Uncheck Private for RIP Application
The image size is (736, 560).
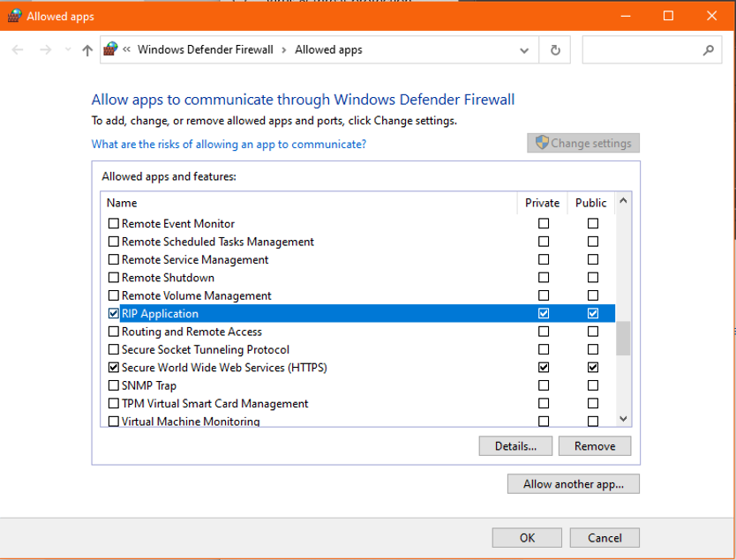point(544,313)
